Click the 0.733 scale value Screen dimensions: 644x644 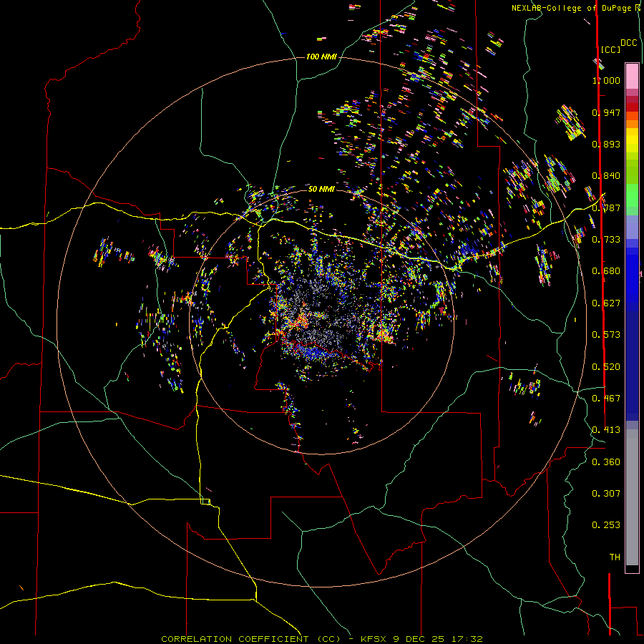click(x=606, y=240)
